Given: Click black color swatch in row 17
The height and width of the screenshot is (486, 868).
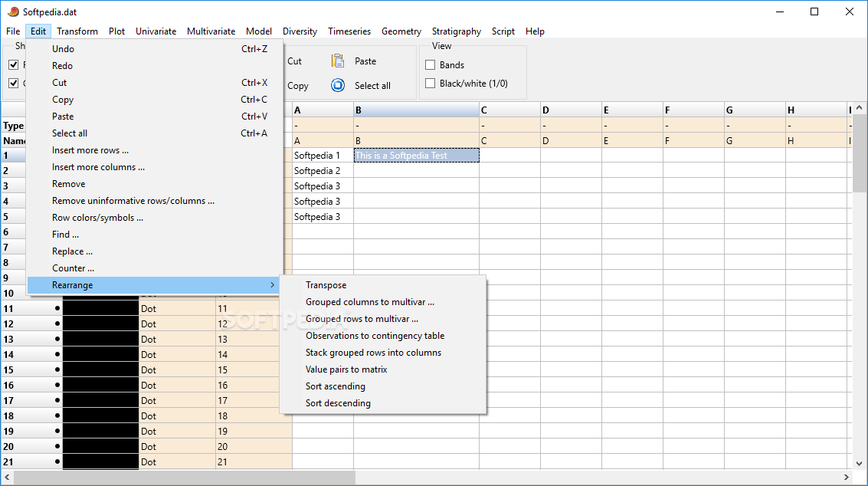Looking at the screenshot, I should pos(101,400).
